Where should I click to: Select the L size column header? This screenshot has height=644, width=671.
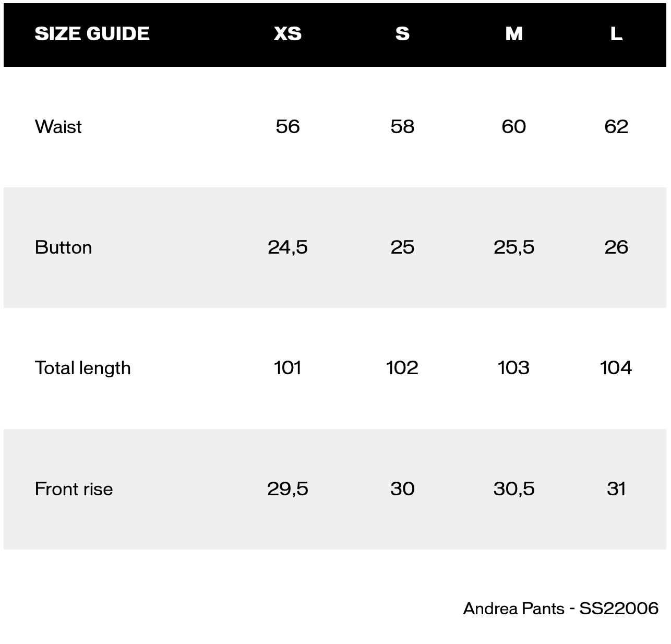coord(616,34)
